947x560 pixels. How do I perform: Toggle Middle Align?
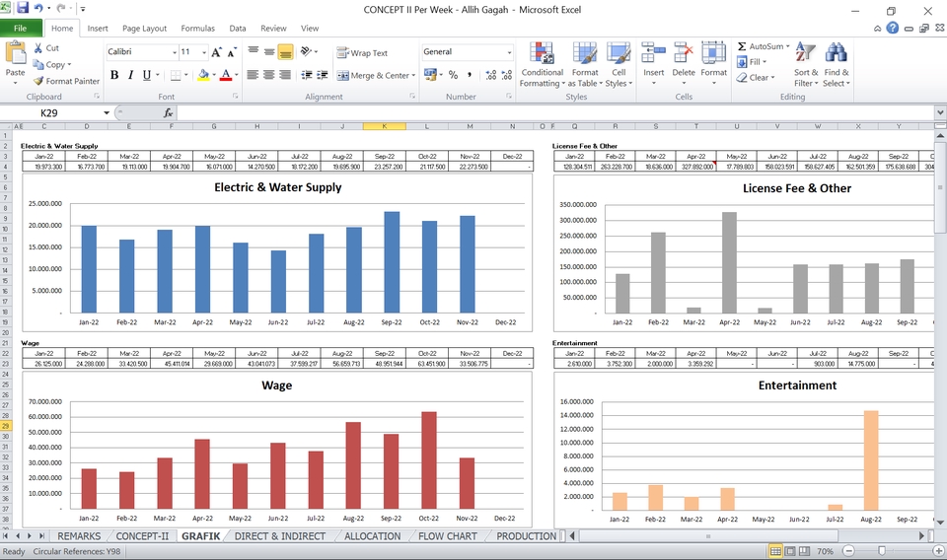[268, 52]
